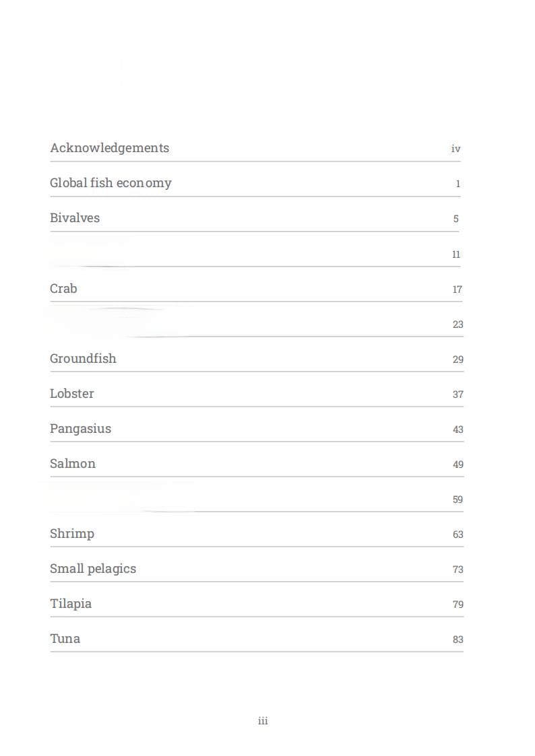The height and width of the screenshot is (756, 535).
Task: Click page number 59 entry
Action: click(x=458, y=500)
